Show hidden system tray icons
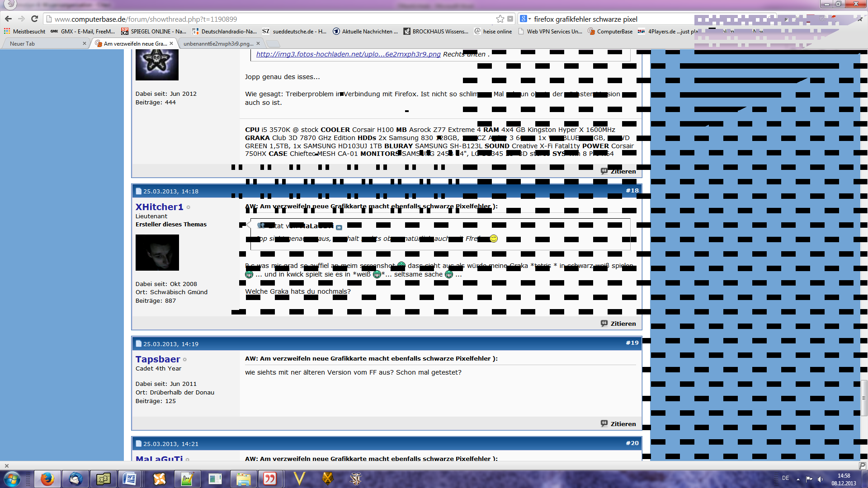This screenshot has width=868, height=488. click(798, 479)
